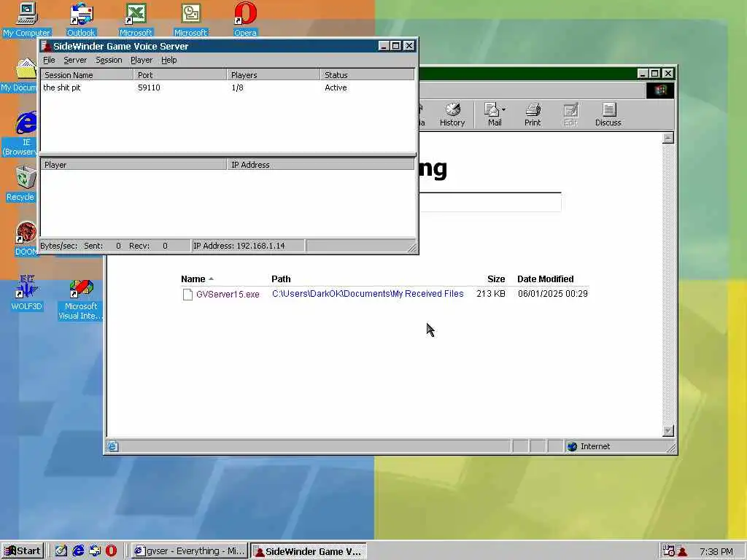Open the My Received Files path link
This screenshot has width=747, height=560.
[368, 294]
